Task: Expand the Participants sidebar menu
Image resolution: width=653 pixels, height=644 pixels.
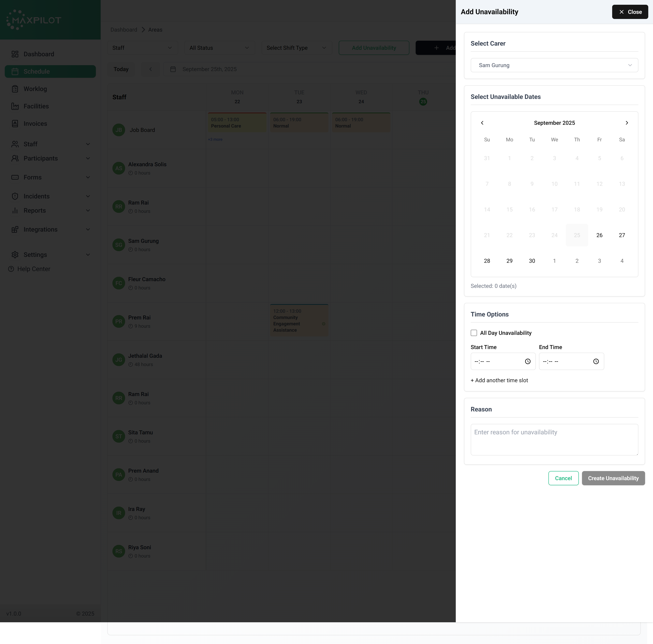Action: point(88,158)
